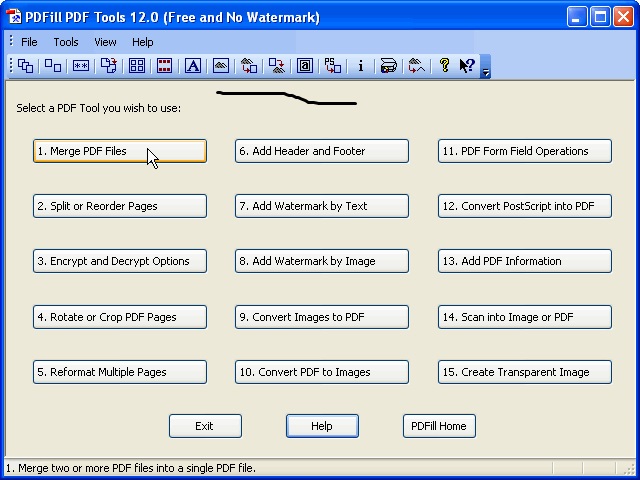
Task: Choose '2. Split or Reorder Pages' button
Action: pos(120,206)
